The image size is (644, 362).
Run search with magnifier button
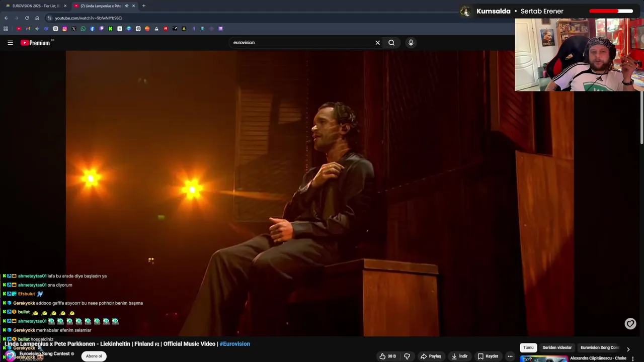point(391,43)
